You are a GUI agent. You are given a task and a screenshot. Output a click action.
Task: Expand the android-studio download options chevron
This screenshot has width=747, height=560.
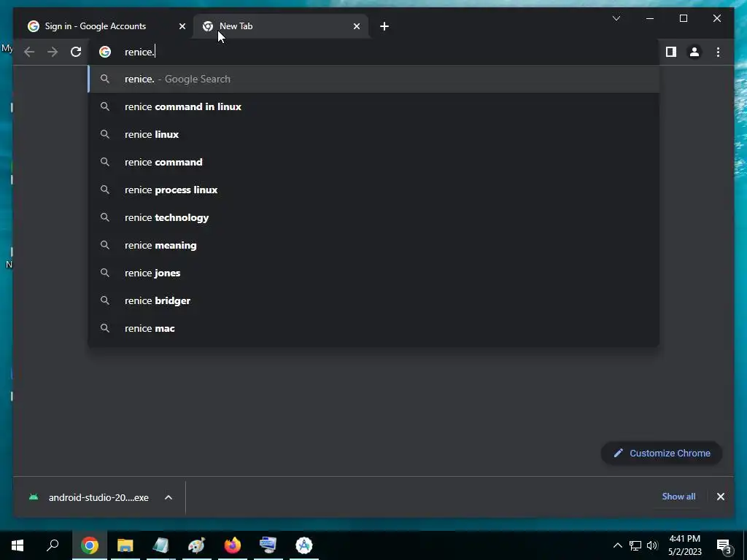click(169, 497)
